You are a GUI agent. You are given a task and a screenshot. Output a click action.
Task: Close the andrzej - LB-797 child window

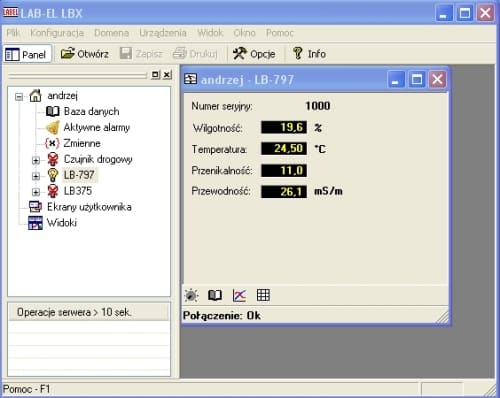[437, 79]
